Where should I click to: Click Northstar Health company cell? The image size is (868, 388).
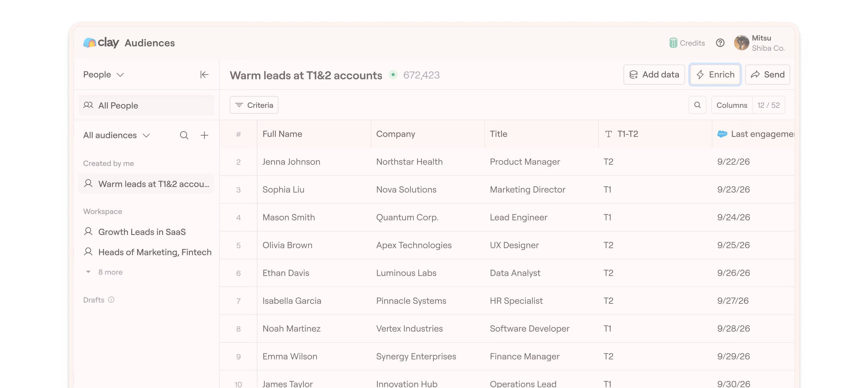pyautogui.click(x=427, y=162)
